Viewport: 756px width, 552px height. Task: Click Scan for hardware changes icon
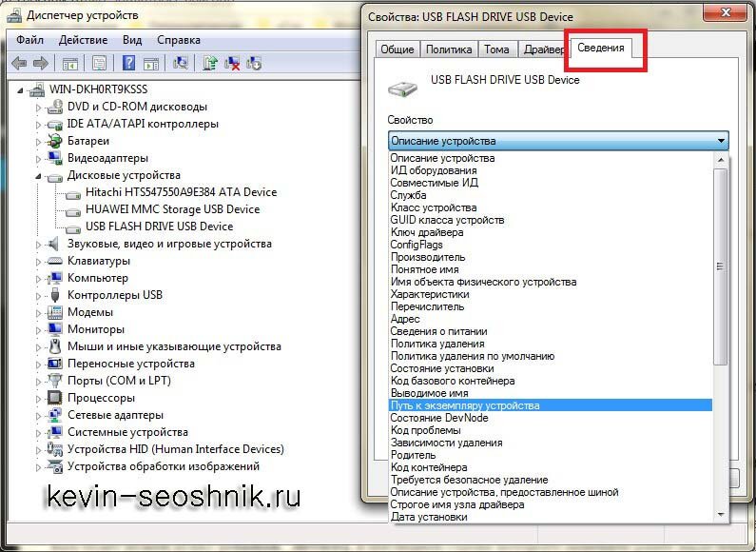click(181, 64)
